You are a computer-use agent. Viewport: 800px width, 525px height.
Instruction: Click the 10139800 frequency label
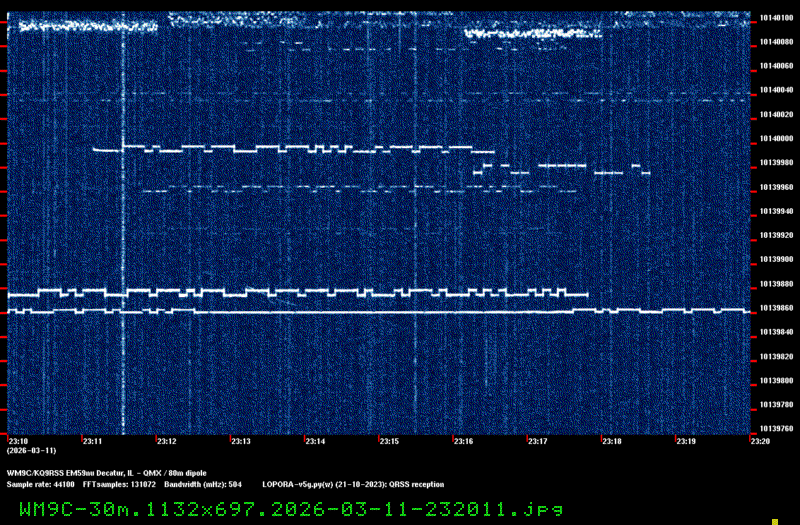pos(776,381)
